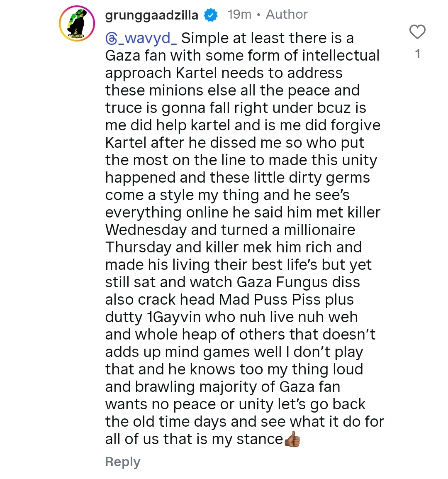
Task: Click the thumbs-up emoji ending the comment
Action: coord(292,439)
